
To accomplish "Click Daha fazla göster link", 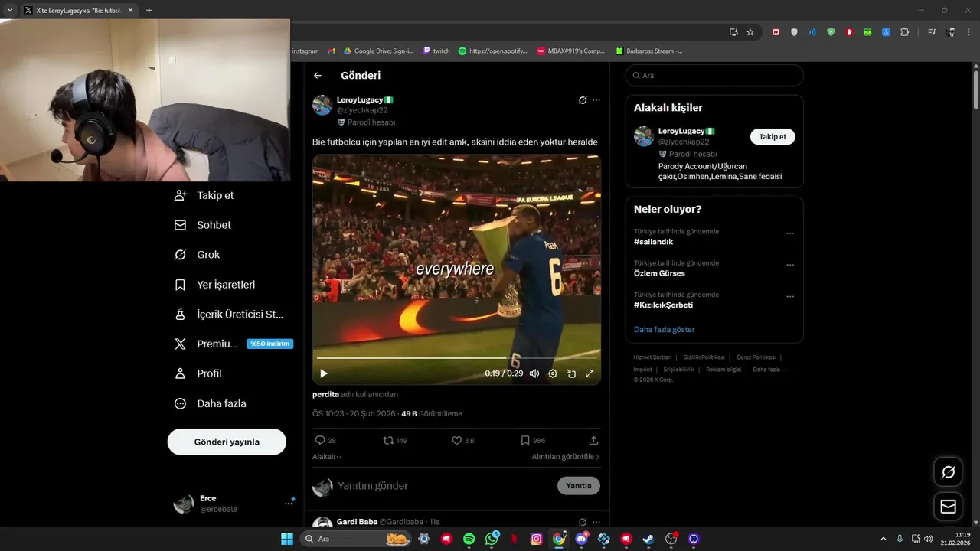I will (665, 330).
